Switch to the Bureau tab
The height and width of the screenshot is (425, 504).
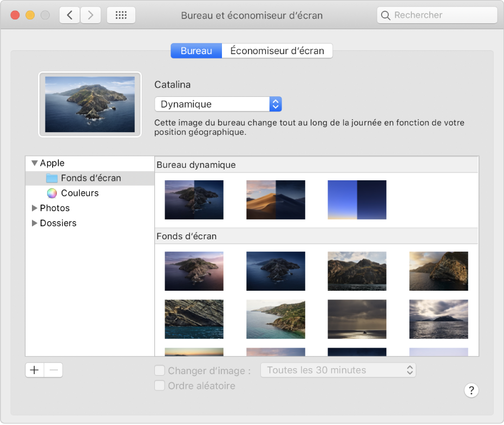coord(197,51)
